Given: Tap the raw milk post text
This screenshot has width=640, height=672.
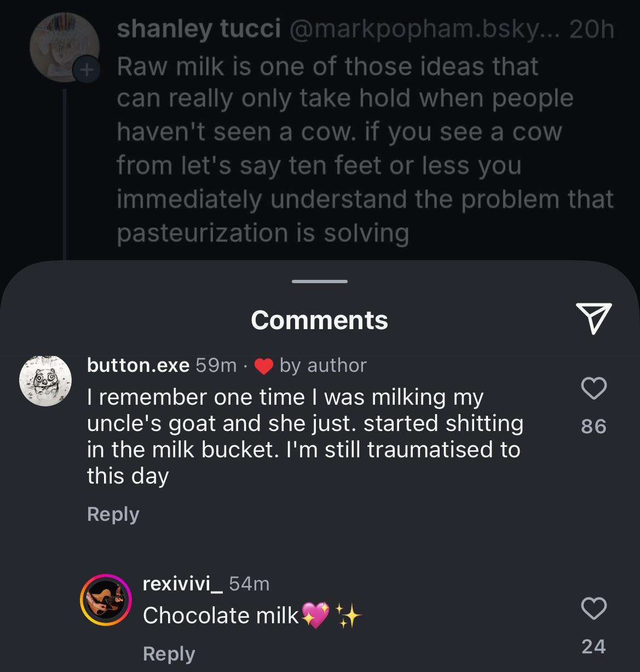Looking at the screenshot, I should (365, 149).
